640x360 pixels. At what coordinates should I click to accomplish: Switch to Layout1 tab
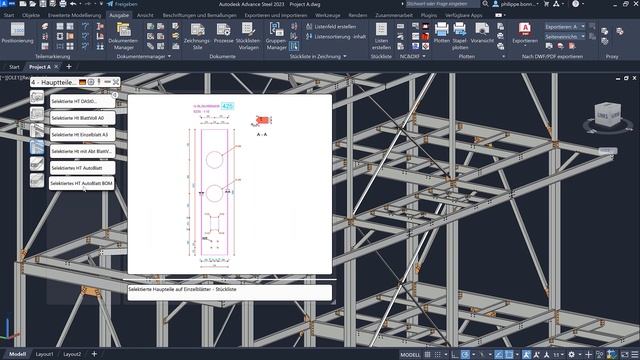(44, 354)
